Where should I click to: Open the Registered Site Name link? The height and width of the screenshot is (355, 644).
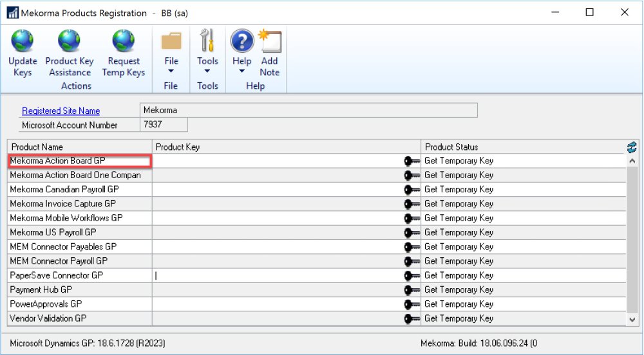pos(61,111)
